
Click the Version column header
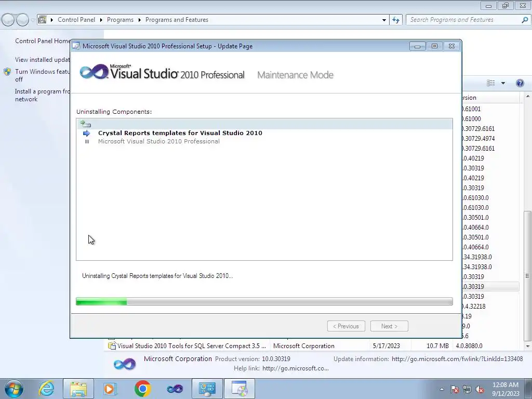coord(490,98)
